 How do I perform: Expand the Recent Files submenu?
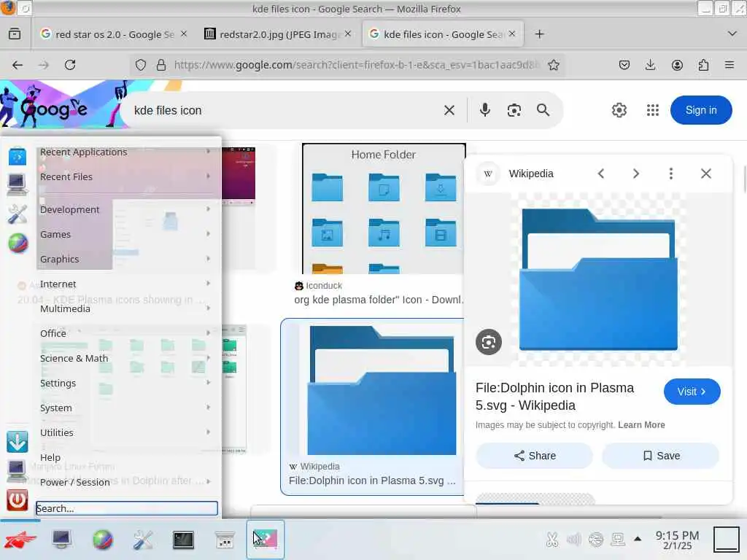coord(126,176)
